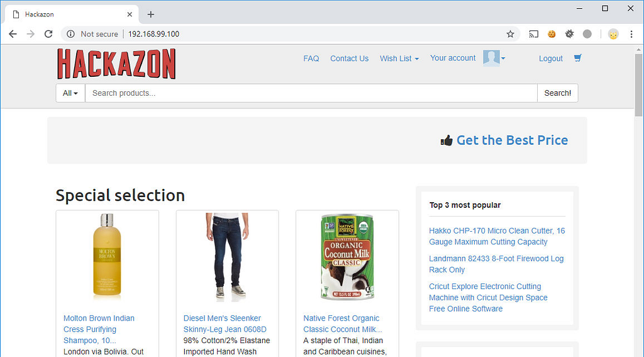Image resolution: width=644 pixels, height=357 pixels.
Task: Bookmark this page with the star
Action: 510,34
